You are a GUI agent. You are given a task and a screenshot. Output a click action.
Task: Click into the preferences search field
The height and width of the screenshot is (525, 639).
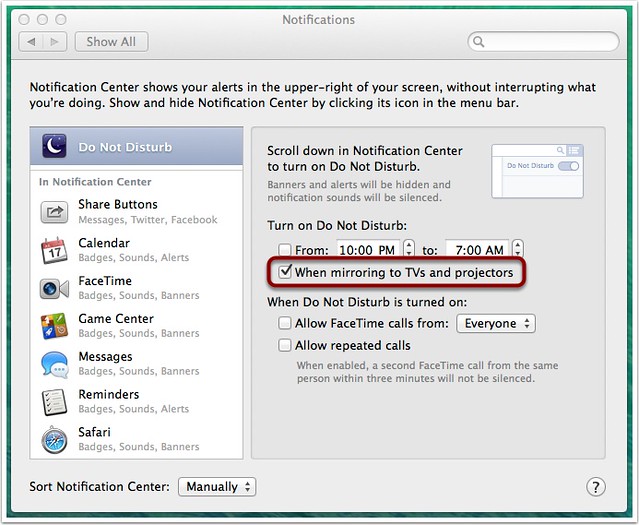(543, 42)
